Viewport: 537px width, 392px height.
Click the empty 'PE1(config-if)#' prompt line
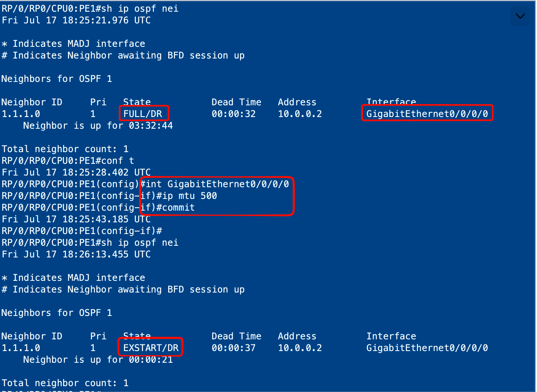tap(82, 231)
